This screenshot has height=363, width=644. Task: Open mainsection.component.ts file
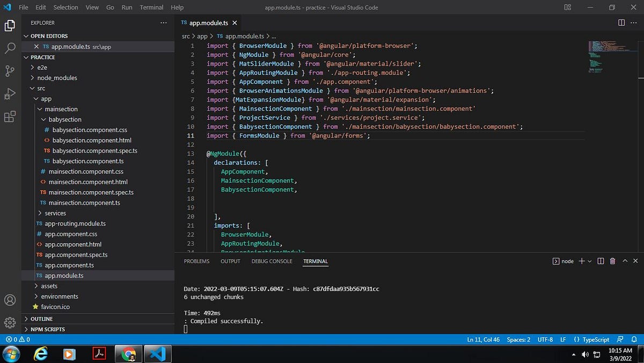(x=84, y=203)
